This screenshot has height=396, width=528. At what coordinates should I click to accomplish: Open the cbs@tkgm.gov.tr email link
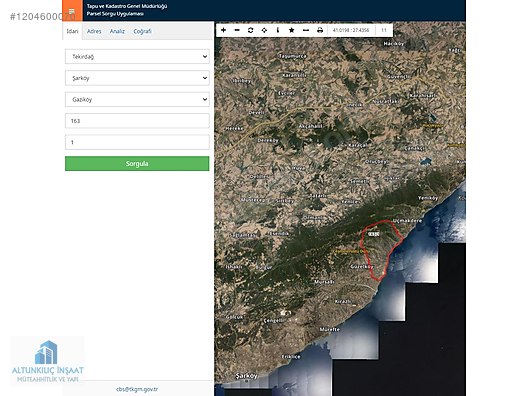[137, 389]
